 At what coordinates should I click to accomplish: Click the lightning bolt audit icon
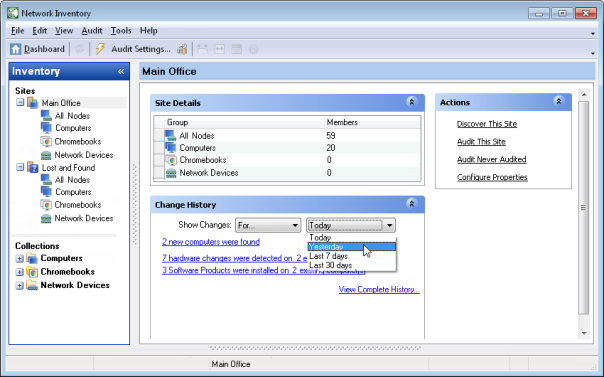click(100, 49)
